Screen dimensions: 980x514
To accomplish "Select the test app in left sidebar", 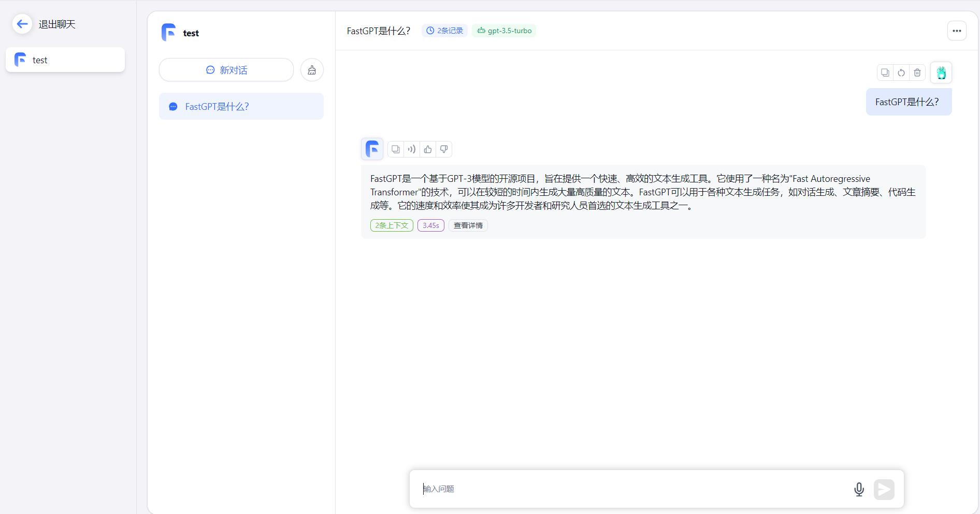I will 65,60.
